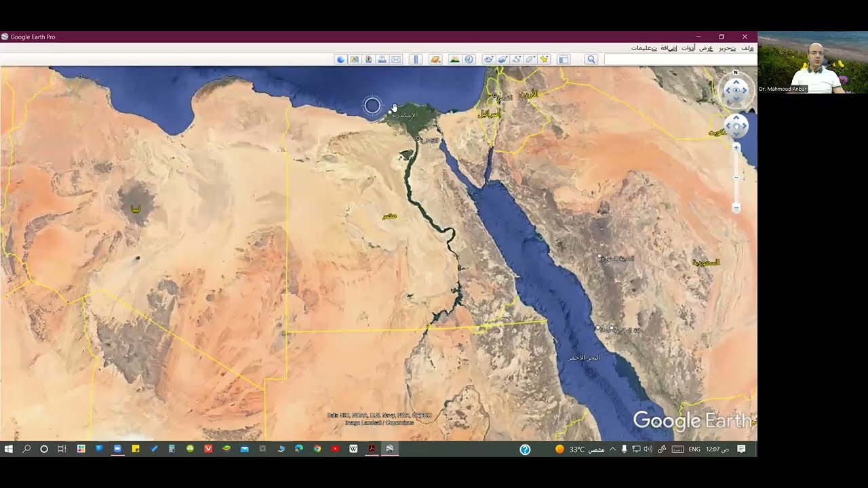Click the Record a Tour icon
Viewport: 868px width, 488px height.
pos(489,60)
